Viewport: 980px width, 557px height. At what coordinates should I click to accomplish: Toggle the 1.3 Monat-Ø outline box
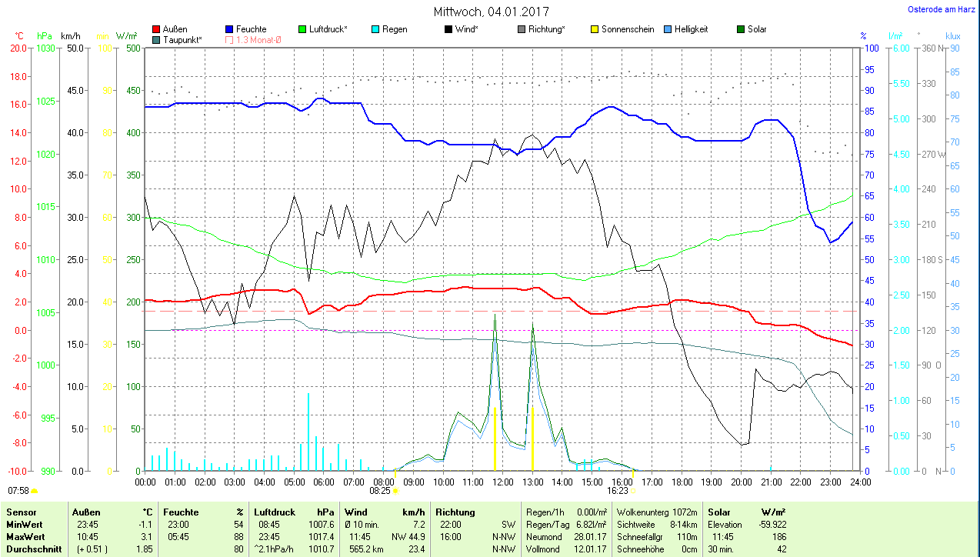pyautogui.click(x=229, y=39)
